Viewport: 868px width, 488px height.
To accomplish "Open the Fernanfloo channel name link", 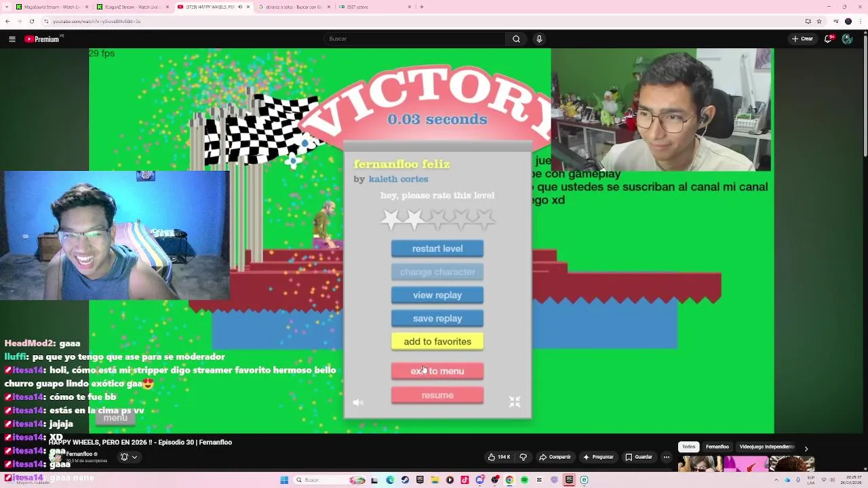I will [x=80, y=454].
